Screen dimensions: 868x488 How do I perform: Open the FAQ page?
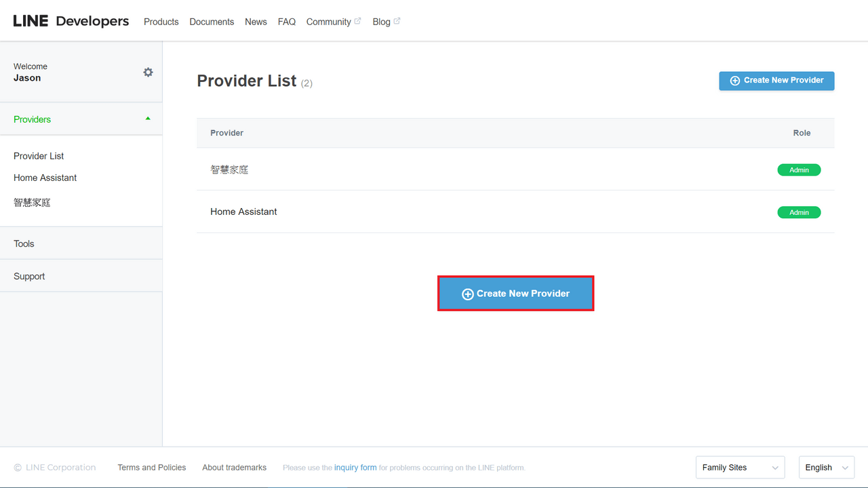pyautogui.click(x=287, y=22)
